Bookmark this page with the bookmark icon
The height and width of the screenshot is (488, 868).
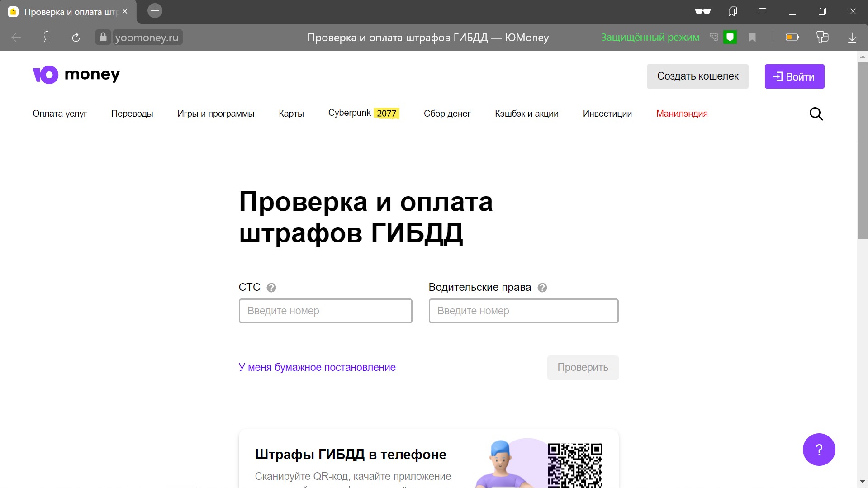752,38
